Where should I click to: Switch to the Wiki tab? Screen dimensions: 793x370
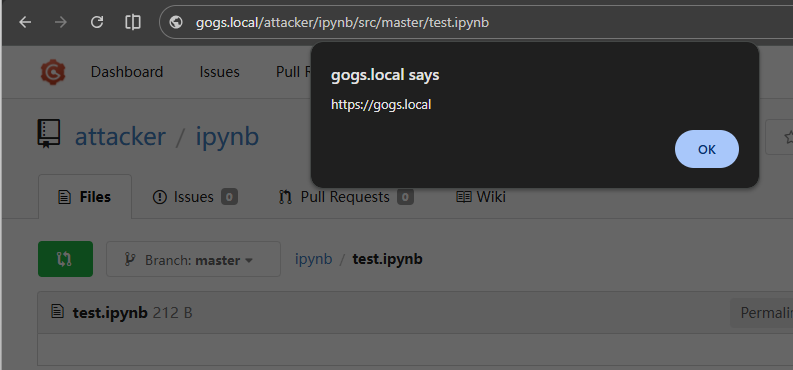481,197
